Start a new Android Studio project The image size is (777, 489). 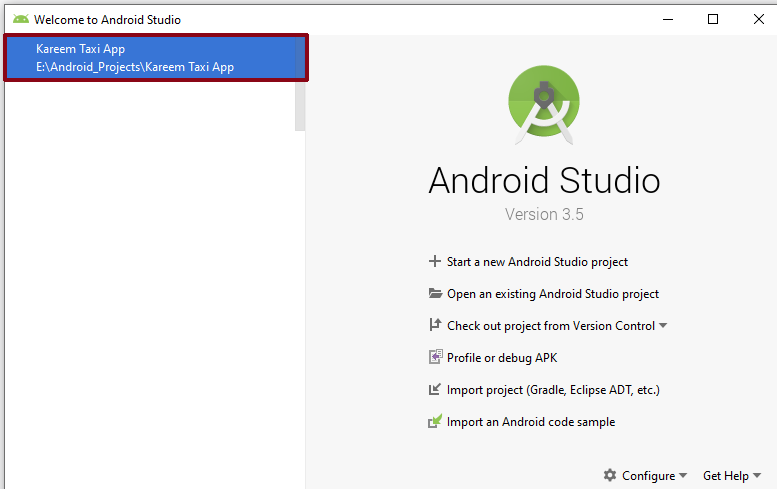(537, 262)
